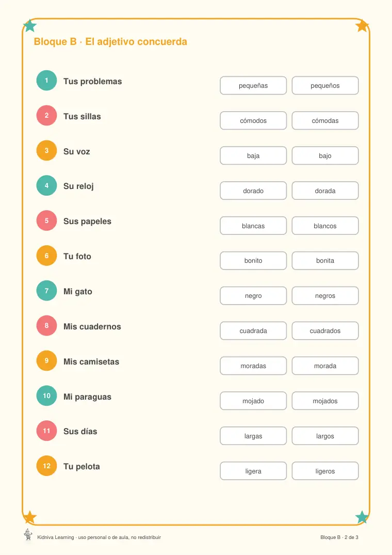
Task: Pick the 'ligera' option
Action: [x=253, y=471]
